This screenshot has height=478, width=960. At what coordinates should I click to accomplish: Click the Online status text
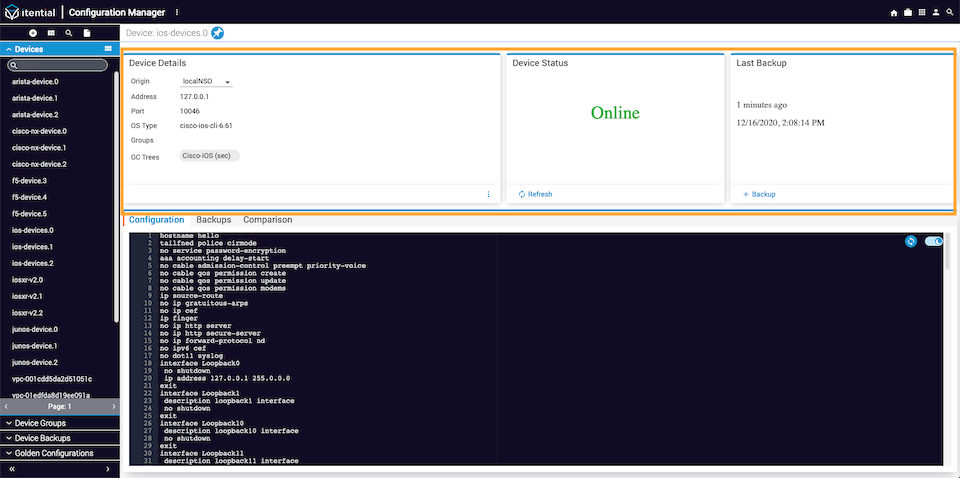[x=615, y=113]
